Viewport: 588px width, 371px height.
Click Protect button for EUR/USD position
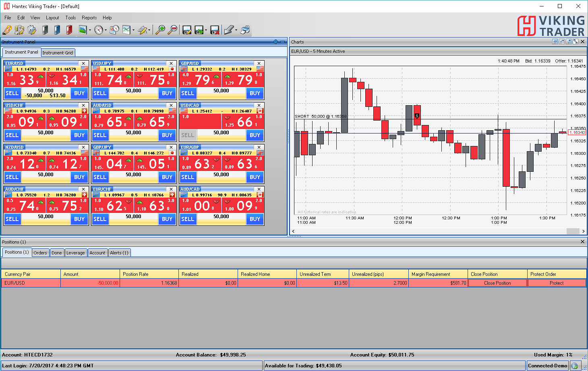pos(557,283)
